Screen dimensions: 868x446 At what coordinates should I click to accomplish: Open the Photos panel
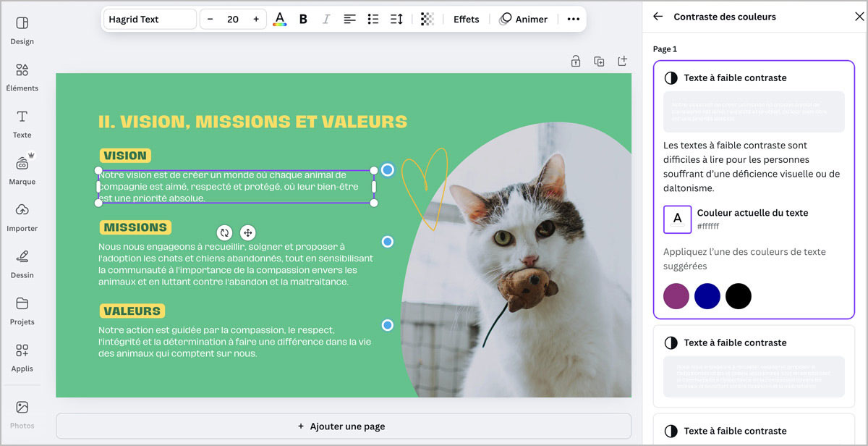[22, 415]
